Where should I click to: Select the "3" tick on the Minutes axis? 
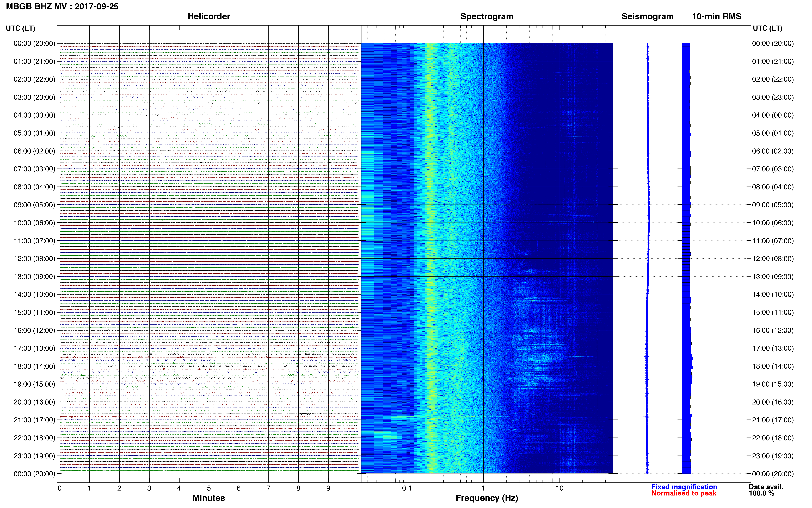pos(149,488)
